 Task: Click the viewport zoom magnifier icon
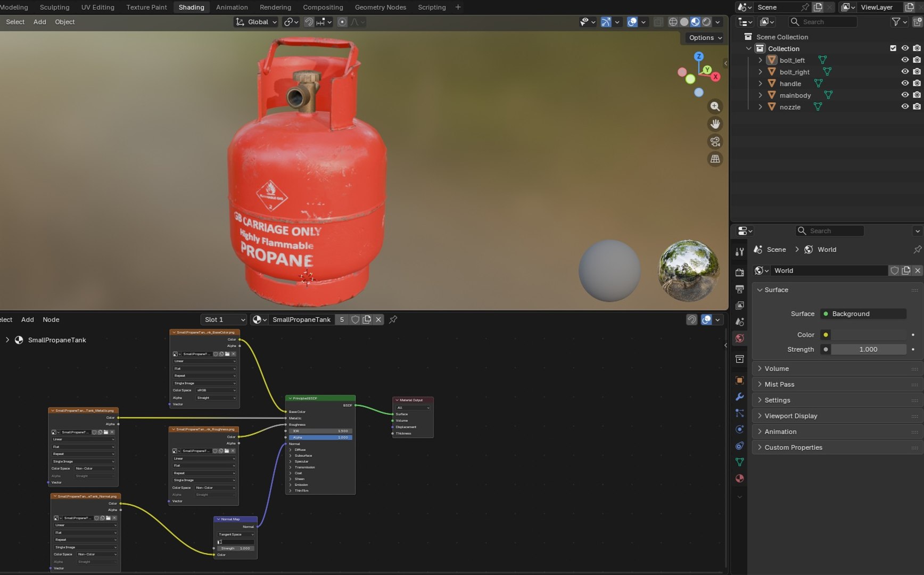[x=715, y=106]
